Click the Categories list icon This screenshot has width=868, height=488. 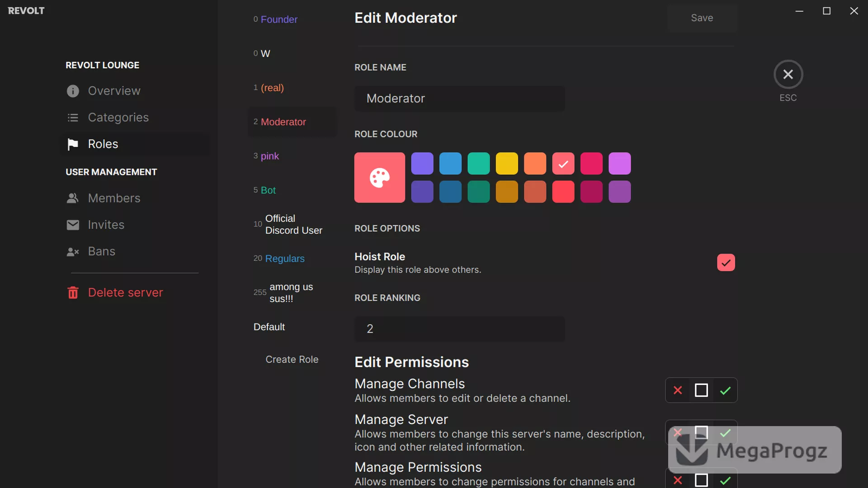73,118
